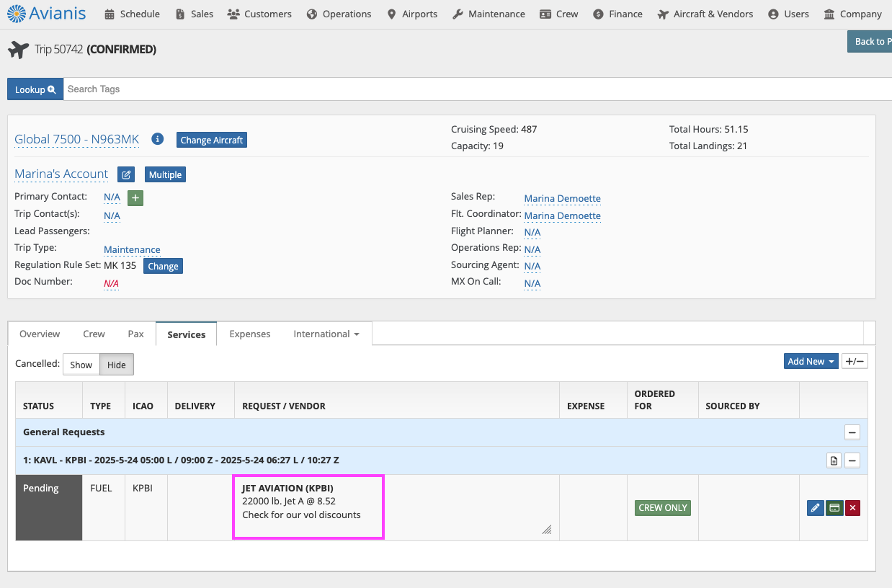This screenshot has height=588, width=892.
Task: Show cancelled services
Action: click(81, 365)
